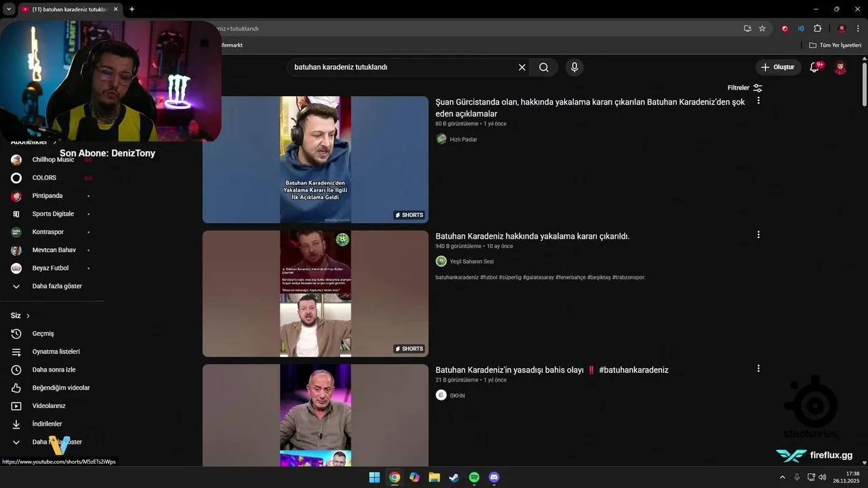The image size is (868, 488).
Task: Open Chrome three-dot menu
Action: tap(858, 28)
